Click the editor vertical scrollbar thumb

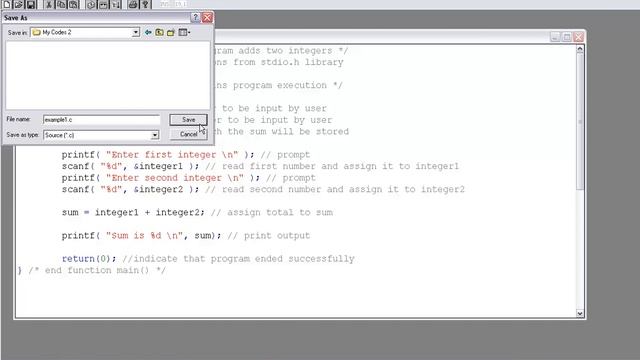tap(580, 121)
